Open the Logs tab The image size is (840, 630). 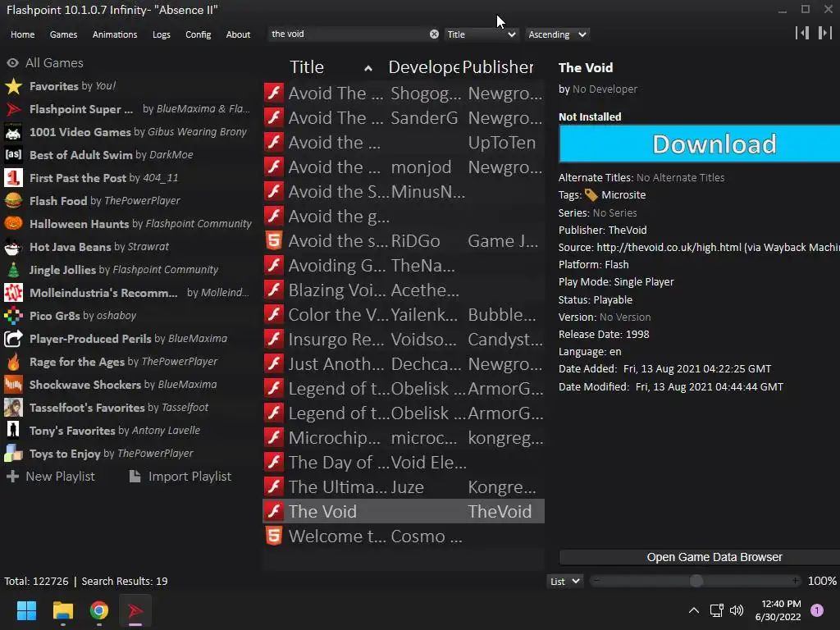click(x=162, y=34)
